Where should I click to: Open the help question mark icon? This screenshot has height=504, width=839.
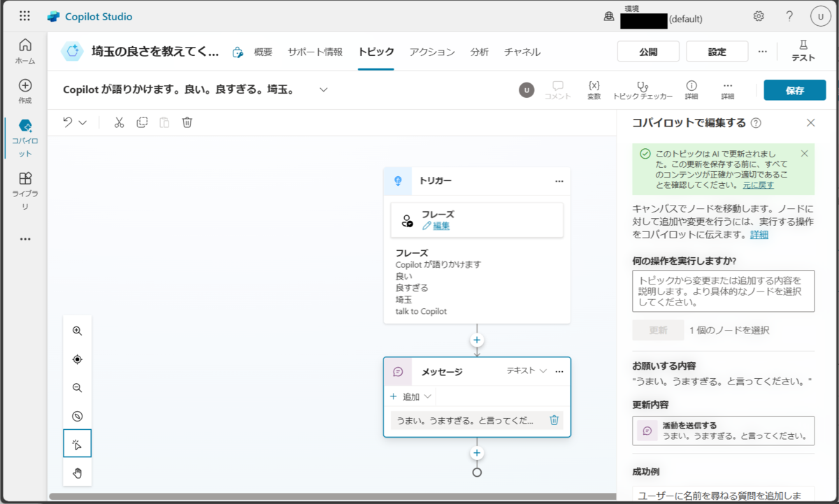(x=789, y=16)
